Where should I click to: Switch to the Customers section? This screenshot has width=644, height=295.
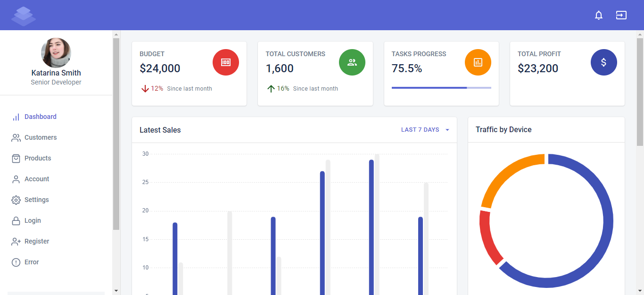click(40, 137)
